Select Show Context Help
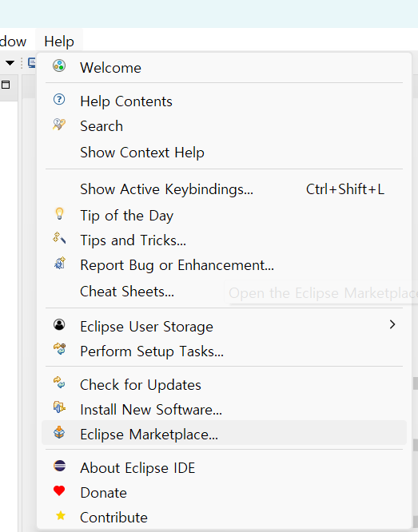Screen dimensions: 418x532 tap(224, 153)
